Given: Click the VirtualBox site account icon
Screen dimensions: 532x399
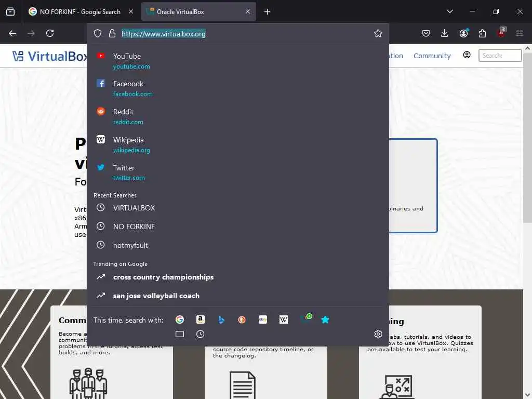Looking at the screenshot, I should click(467, 55).
